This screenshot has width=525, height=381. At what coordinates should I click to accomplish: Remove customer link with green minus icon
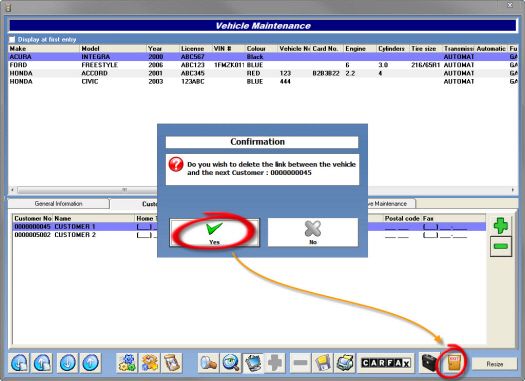tap(501, 246)
